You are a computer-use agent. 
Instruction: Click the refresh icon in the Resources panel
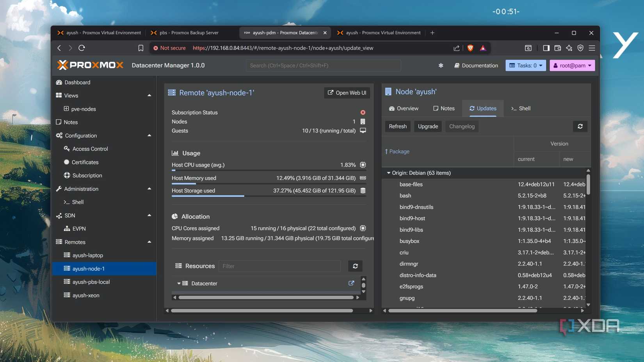coord(355,266)
